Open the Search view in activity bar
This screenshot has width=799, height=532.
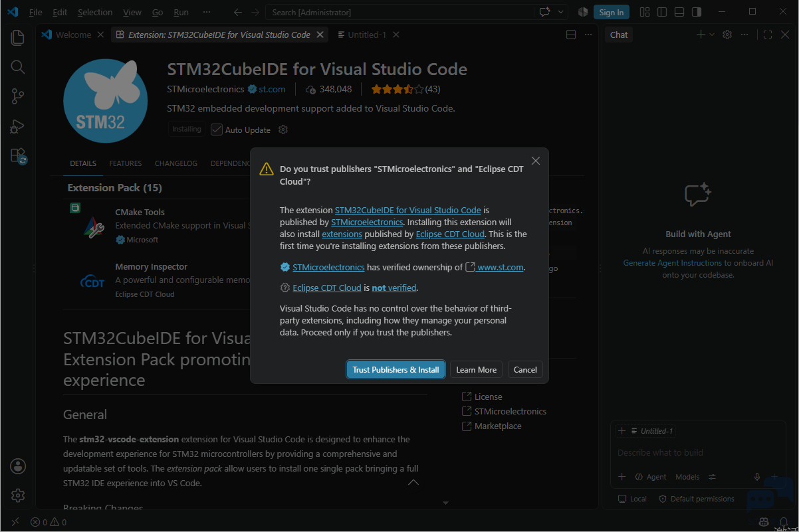point(18,67)
